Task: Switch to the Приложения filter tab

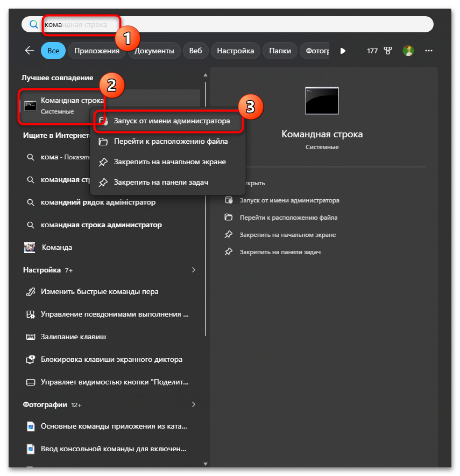Action: pos(97,51)
